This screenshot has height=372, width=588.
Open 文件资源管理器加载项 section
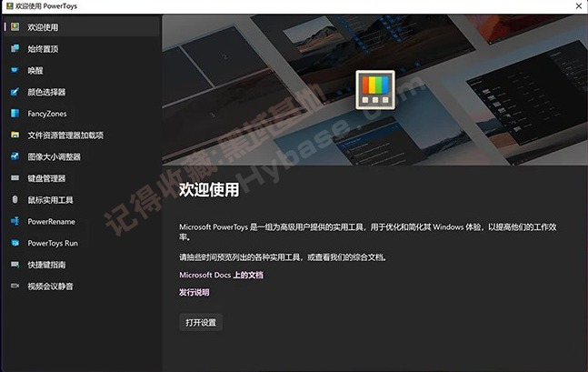[x=82, y=136]
